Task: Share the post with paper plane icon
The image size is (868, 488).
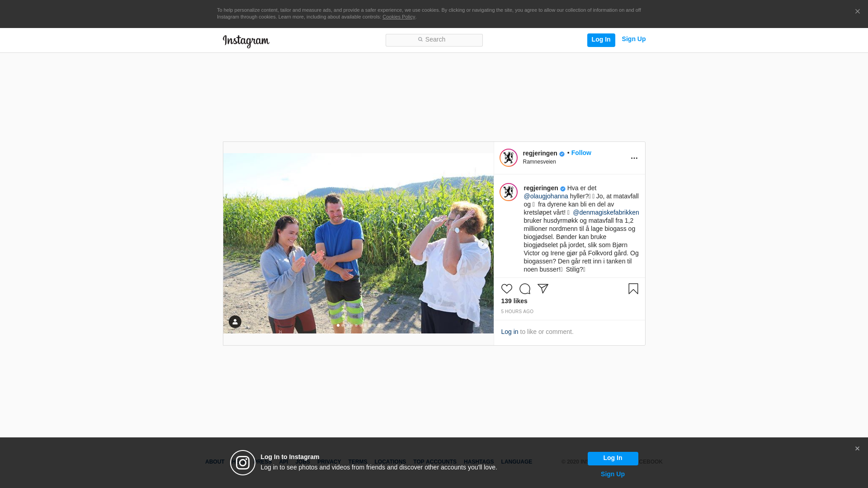Action: point(542,289)
